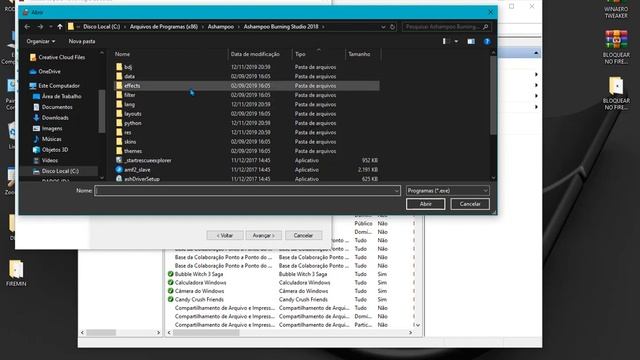Go up one folder level with up arrow
Image resolution: width=640 pixels, height=360 pixels.
[x=60, y=27]
